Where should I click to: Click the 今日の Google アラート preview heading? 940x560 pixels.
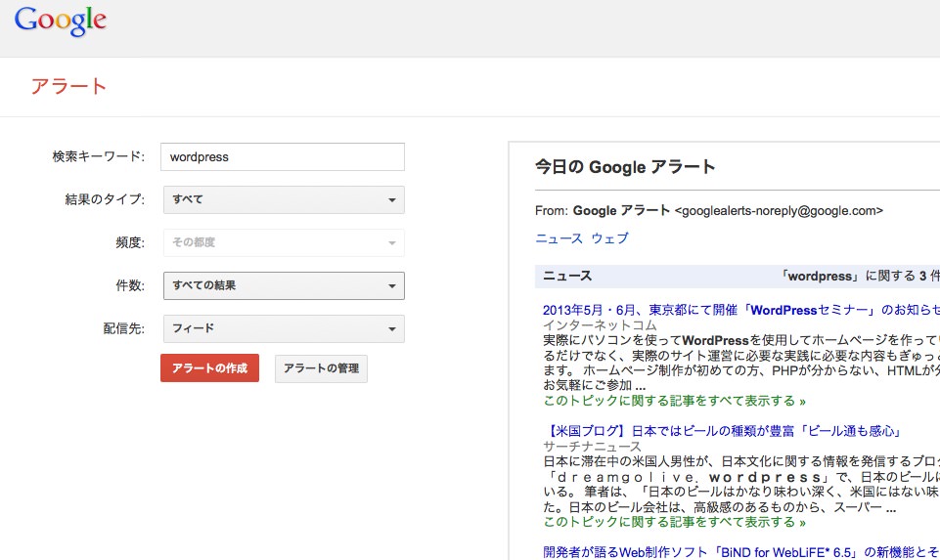click(625, 167)
